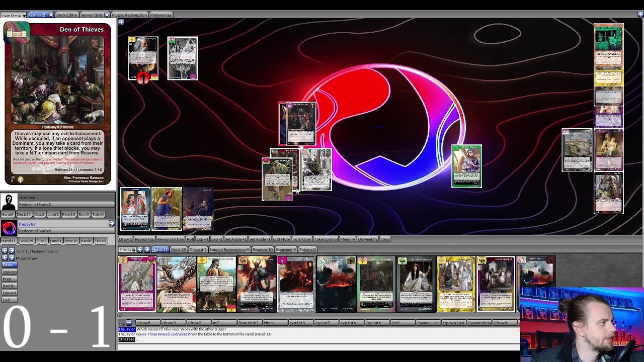The image size is (644, 362).
Task: Open TheJaylor's Rese10 pile in sidebar
Action: point(70,241)
